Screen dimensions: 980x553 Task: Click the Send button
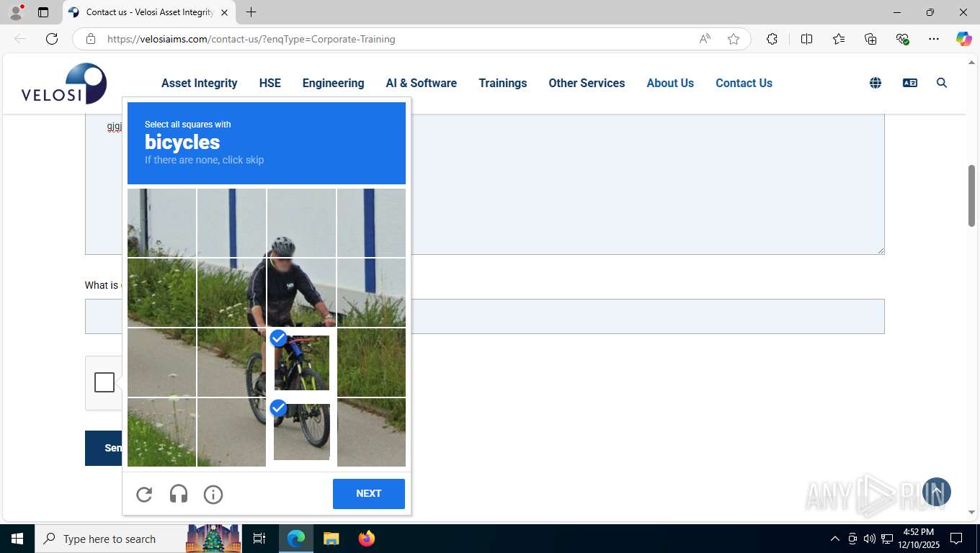(x=104, y=448)
